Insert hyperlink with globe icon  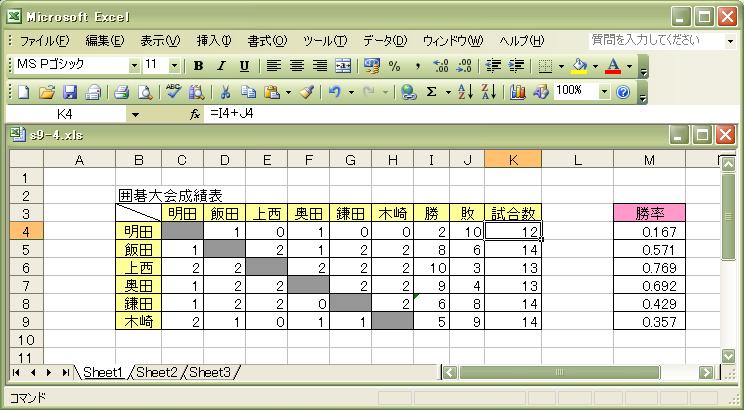coord(408,92)
